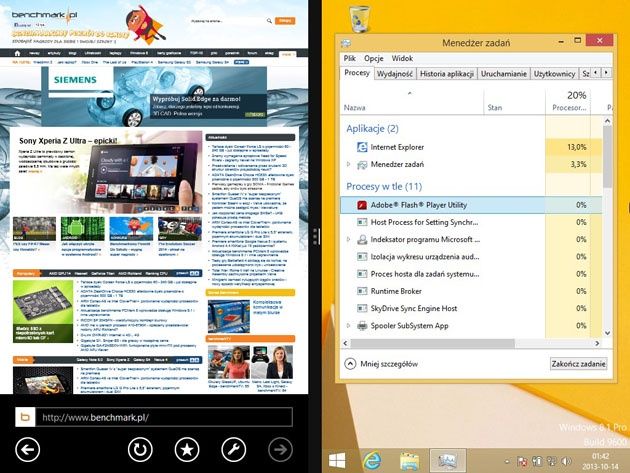Click the Windows Start button
The image size is (630, 473).
pyautogui.click(x=337, y=461)
